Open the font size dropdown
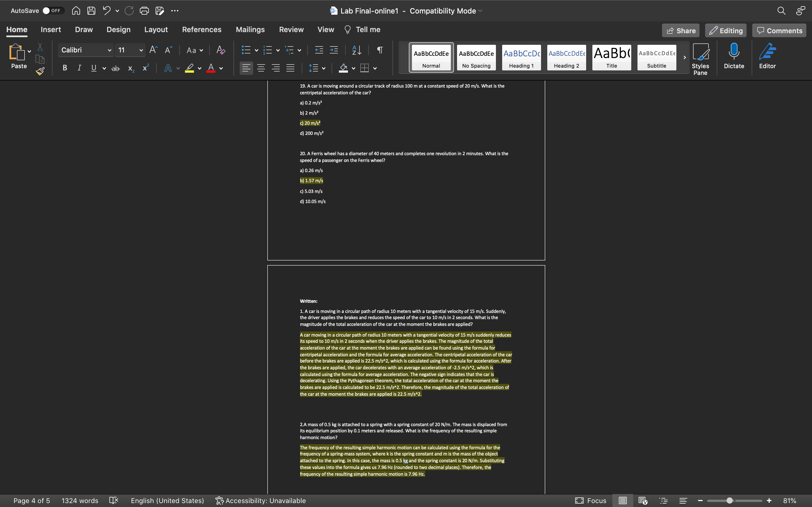The width and height of the screenshot is (812, 507). click(141, 50)
